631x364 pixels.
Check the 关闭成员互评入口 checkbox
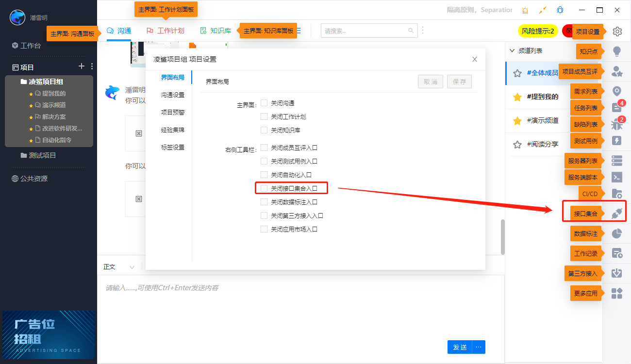(264, 148)
